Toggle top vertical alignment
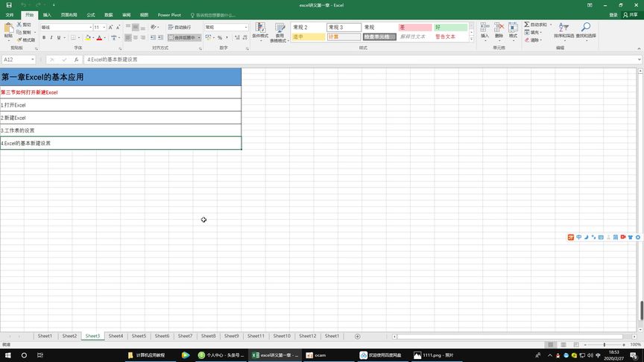The width and height of the screenshot is (644, 362). pyautogui.click(x=128, y=27)
